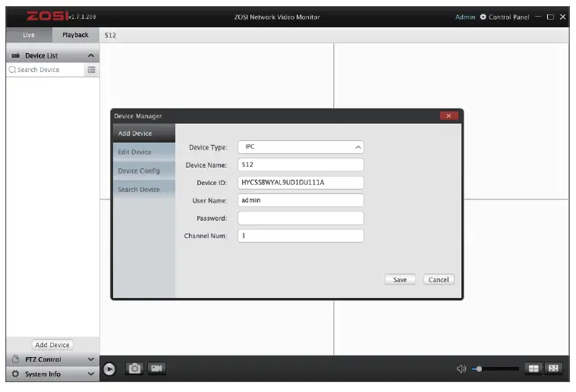Open Search Device in Device Manager
This screenshot has height=392, width=576.
tap(144, 190)
